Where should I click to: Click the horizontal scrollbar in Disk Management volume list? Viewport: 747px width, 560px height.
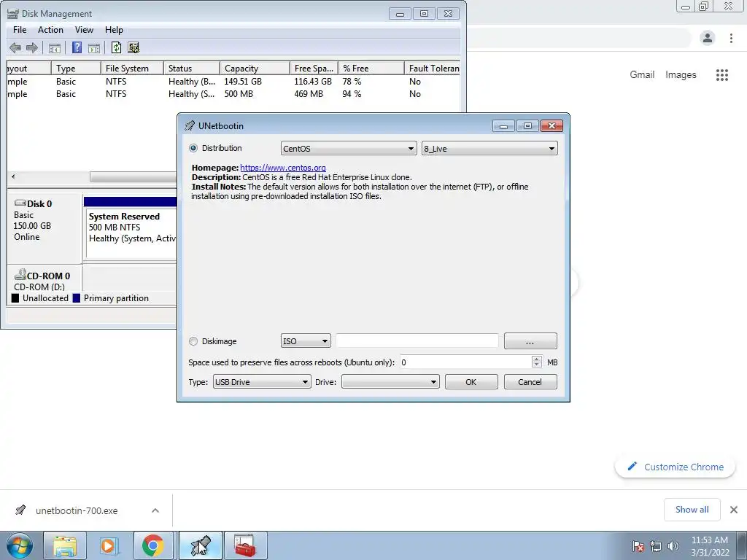(133, 176)
